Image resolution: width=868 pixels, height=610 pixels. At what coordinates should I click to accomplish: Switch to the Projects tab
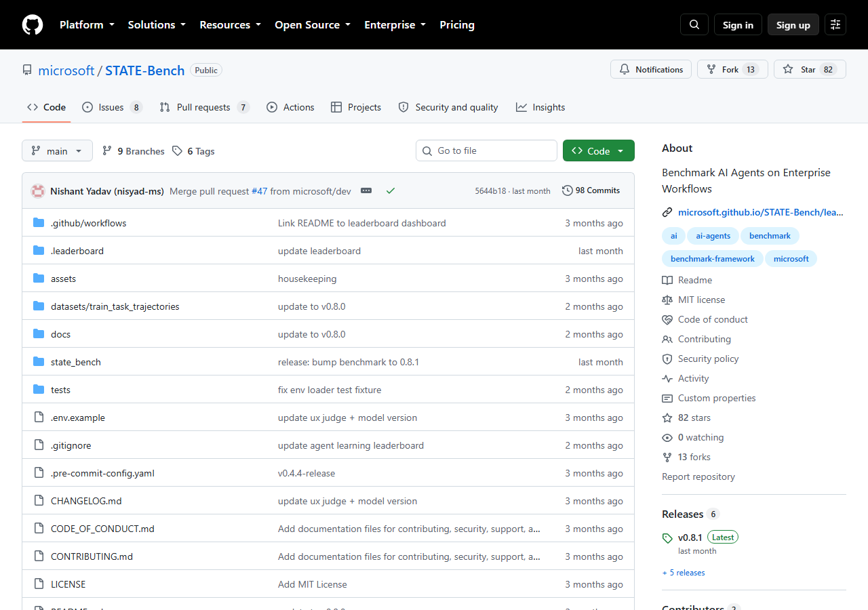tap(356, 107)
